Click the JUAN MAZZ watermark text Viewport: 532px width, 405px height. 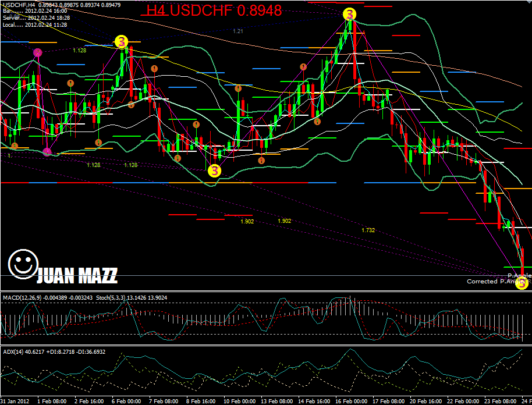77,275
